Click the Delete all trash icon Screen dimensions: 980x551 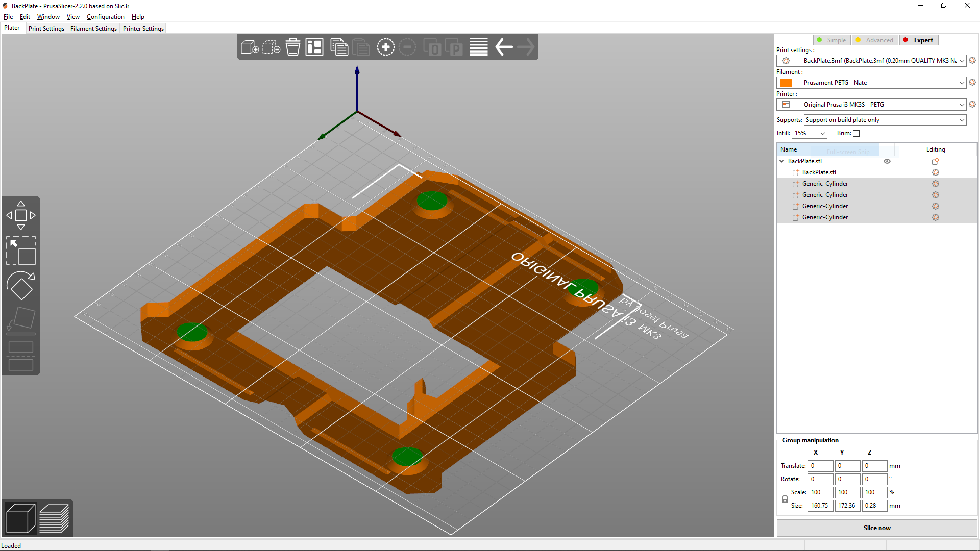pyautogui.click(x=293, y=47)
